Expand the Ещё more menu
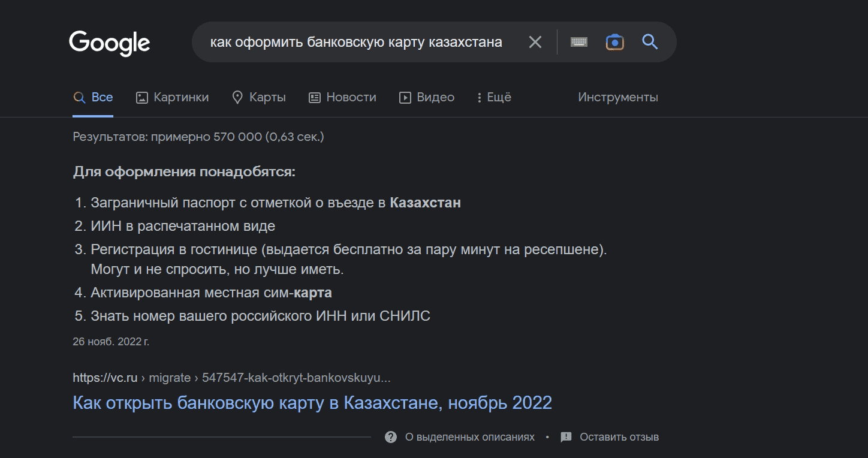 coord(494,97)
